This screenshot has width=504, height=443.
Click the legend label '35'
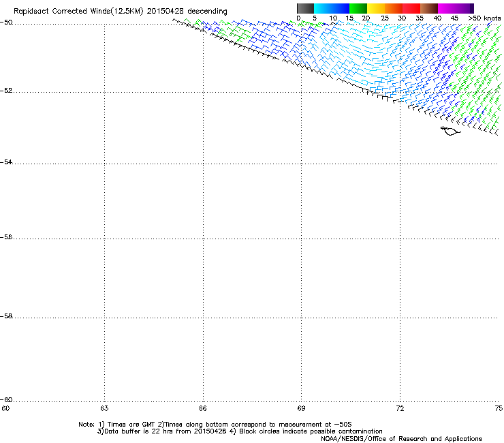tap(420, 18)
